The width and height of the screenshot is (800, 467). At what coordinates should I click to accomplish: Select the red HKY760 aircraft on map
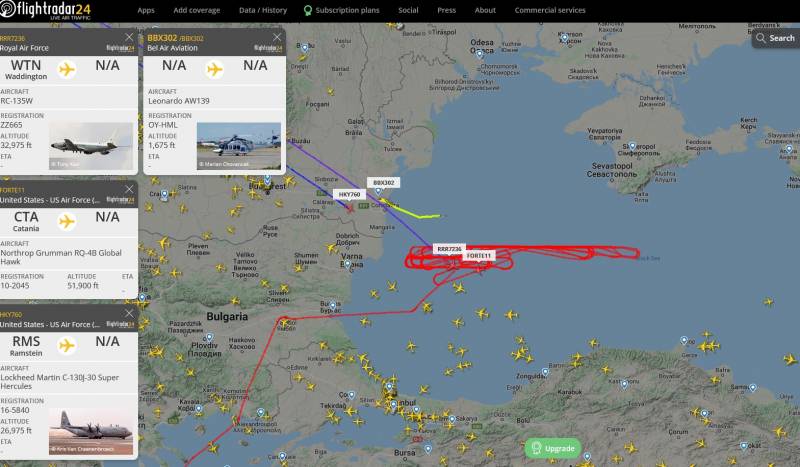[x=350, y=208]
